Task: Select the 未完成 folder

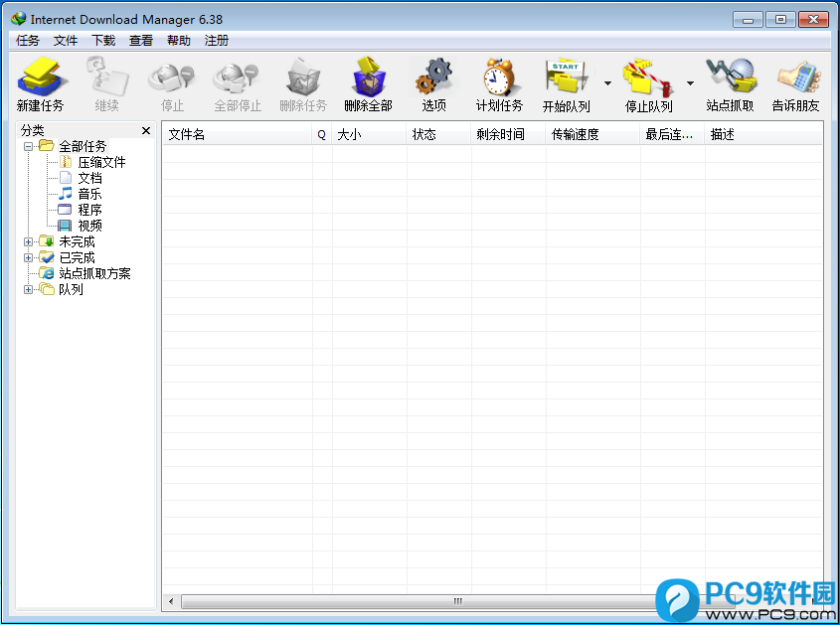Action: (x=77, y=242)
